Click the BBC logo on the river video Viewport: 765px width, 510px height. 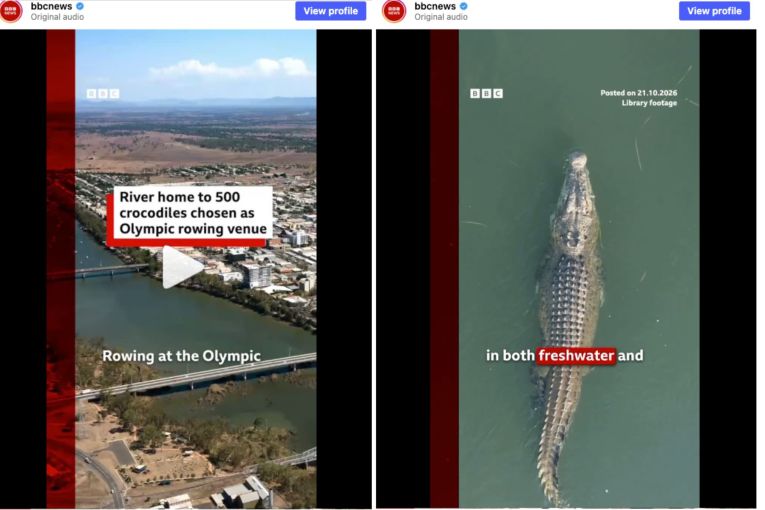(x=102, y=93)
